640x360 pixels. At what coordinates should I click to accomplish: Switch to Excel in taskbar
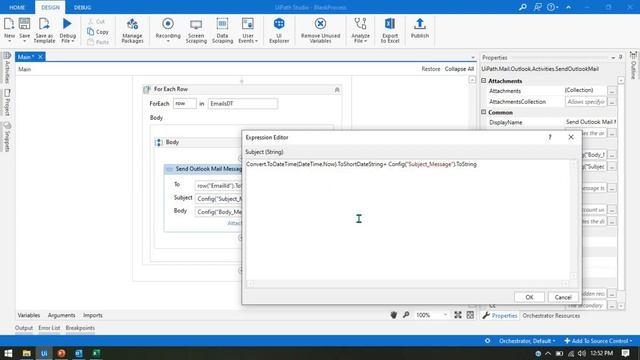96,353
